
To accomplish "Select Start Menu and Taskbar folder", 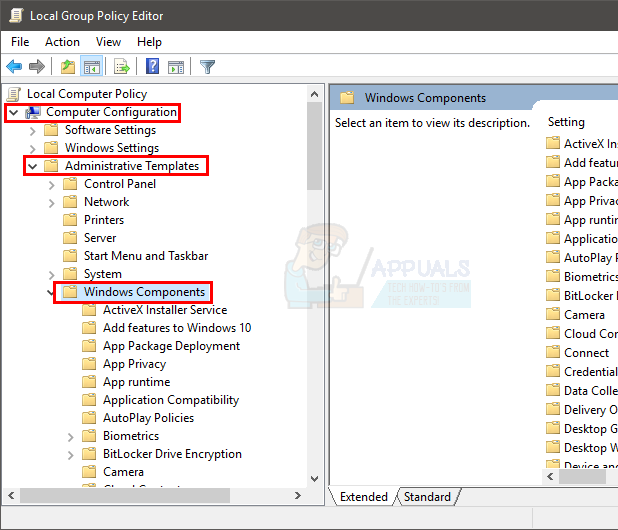I will (146, 256).
